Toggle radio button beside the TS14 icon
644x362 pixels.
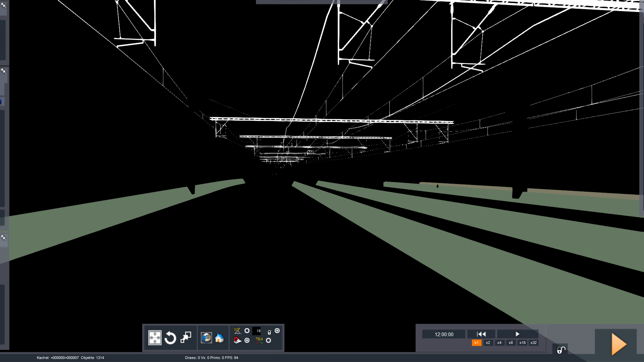pos(268,341)
